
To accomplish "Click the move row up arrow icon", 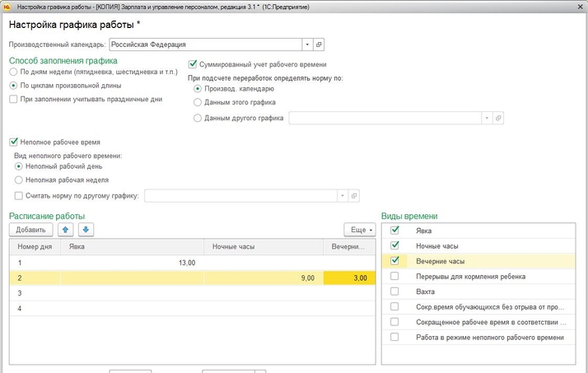I will (x=68, y=230).
